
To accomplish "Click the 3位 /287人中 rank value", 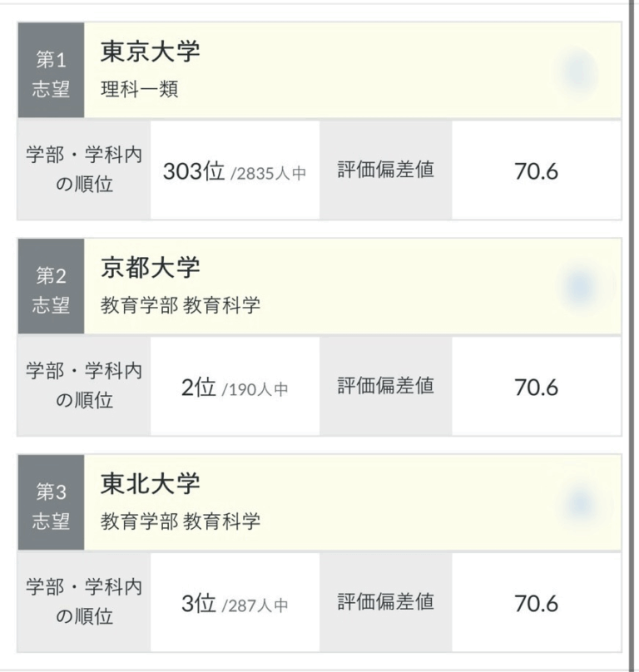I will click(235, 604).
